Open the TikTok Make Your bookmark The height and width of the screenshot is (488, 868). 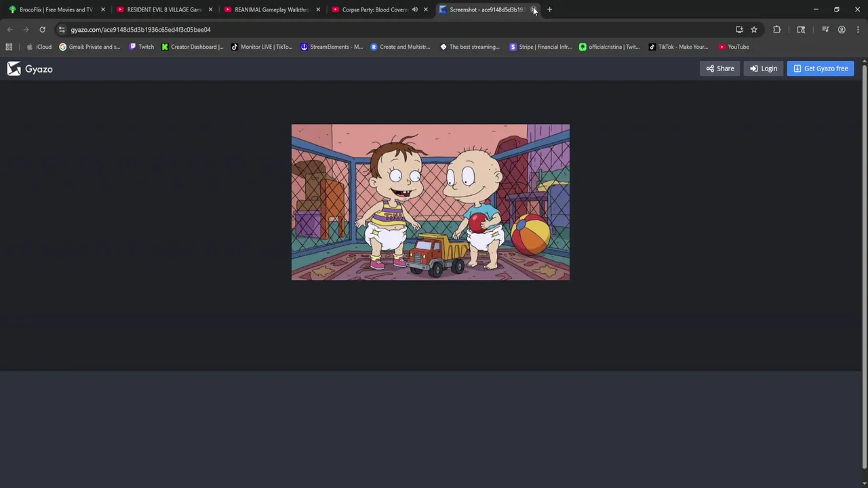point(678,47)
